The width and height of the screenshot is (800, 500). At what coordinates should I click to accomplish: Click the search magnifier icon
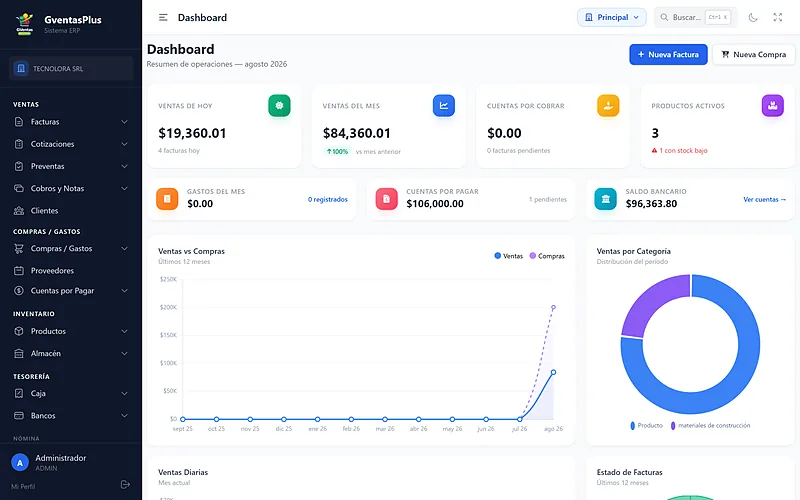click(x=664, y=17)
